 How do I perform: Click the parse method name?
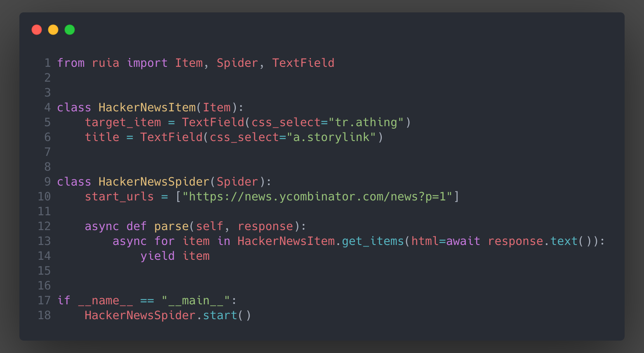(x=172, y=226)
